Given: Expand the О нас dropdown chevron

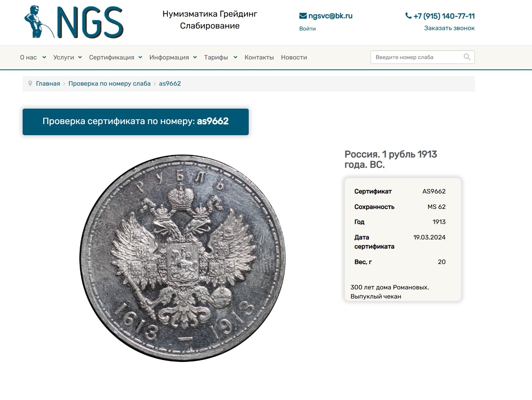Looking at the screenshot, I should pos(44,57).
